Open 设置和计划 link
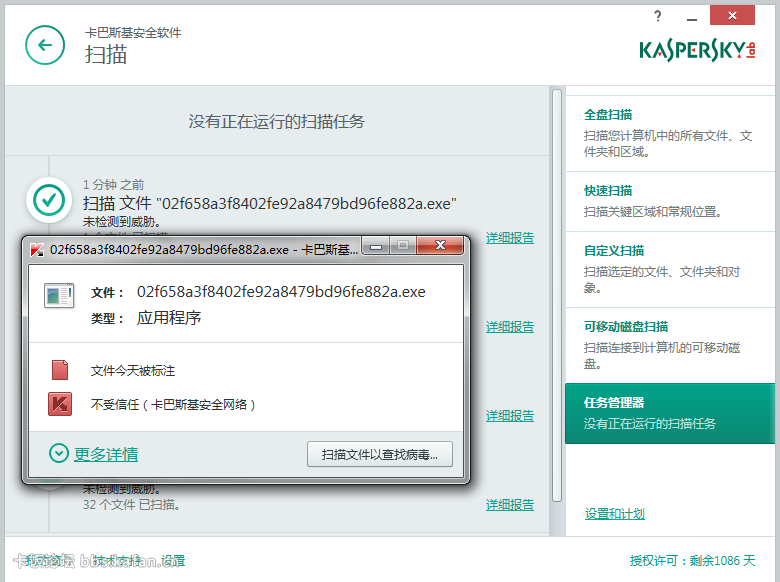The image size is (780, 582). coord(615,514)
